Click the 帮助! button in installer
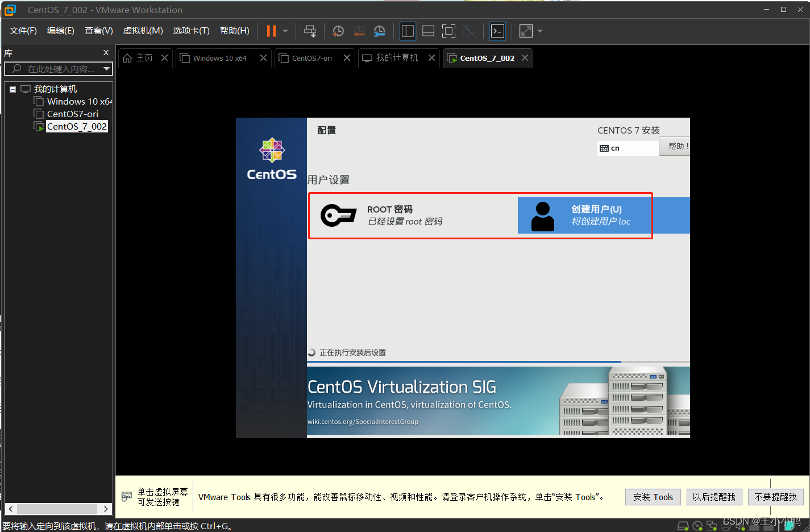This screenshot has height=532, width=810. [x=675, y=146]
